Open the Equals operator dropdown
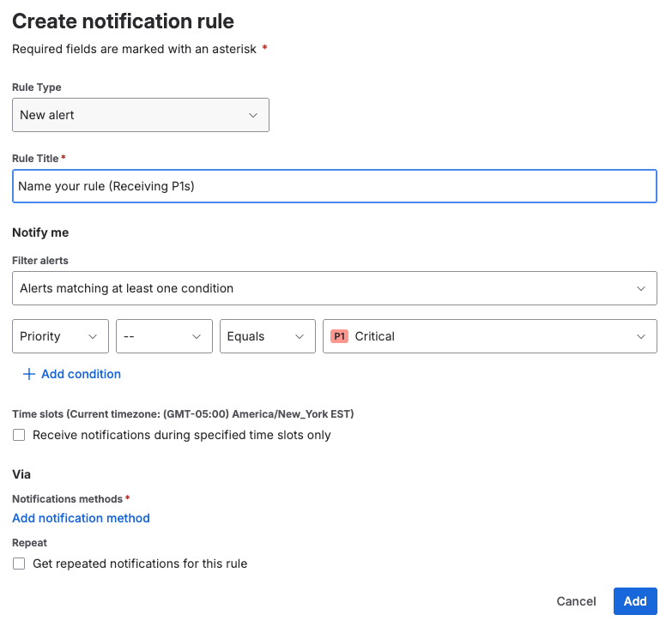 point(267,336)
